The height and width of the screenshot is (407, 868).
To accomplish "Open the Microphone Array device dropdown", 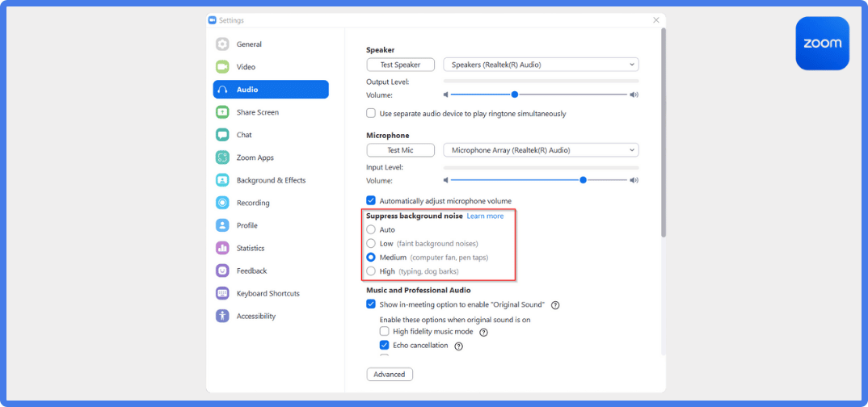I will click(541, 150).
